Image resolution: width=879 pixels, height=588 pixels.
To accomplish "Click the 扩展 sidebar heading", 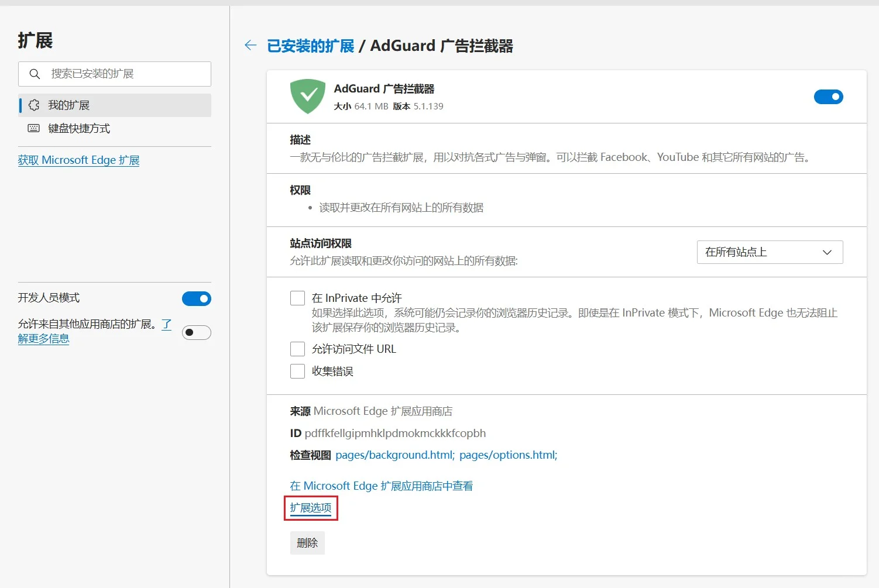I will [35, 40].
